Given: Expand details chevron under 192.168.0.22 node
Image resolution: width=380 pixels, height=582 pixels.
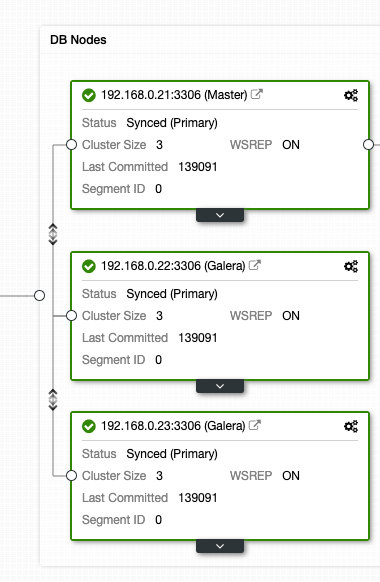Looking at the screenshot, I should click(x=220, y=386).
